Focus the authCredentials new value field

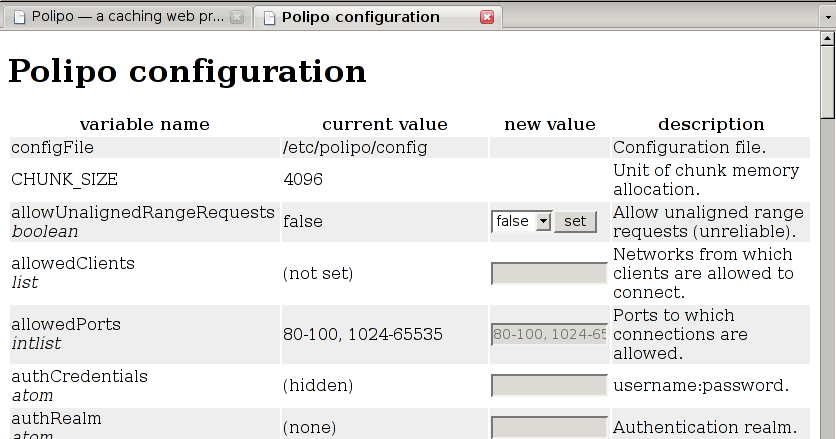[x=549, y=385]
